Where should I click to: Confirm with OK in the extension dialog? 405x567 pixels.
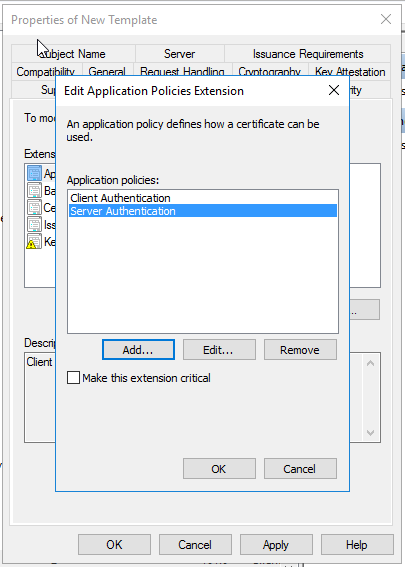pyautogui.click(x=219, y=469)
